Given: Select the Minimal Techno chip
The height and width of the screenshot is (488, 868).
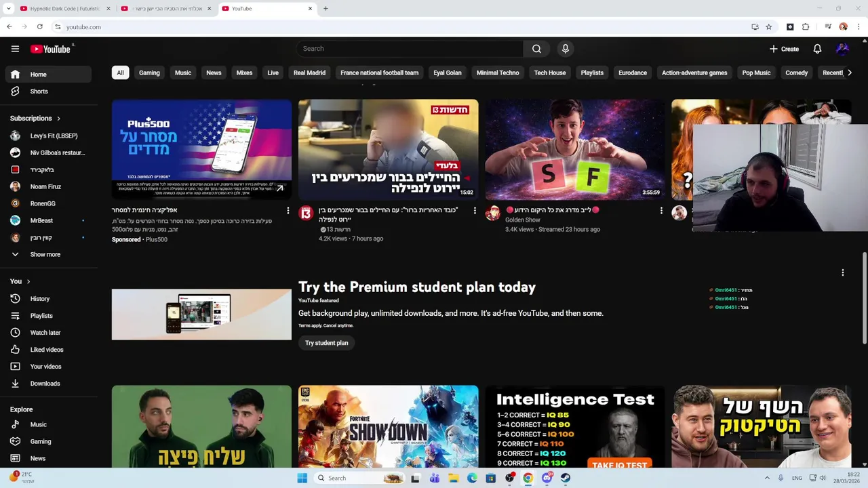Looking at the screenshot, I should [x=498, y=73].
